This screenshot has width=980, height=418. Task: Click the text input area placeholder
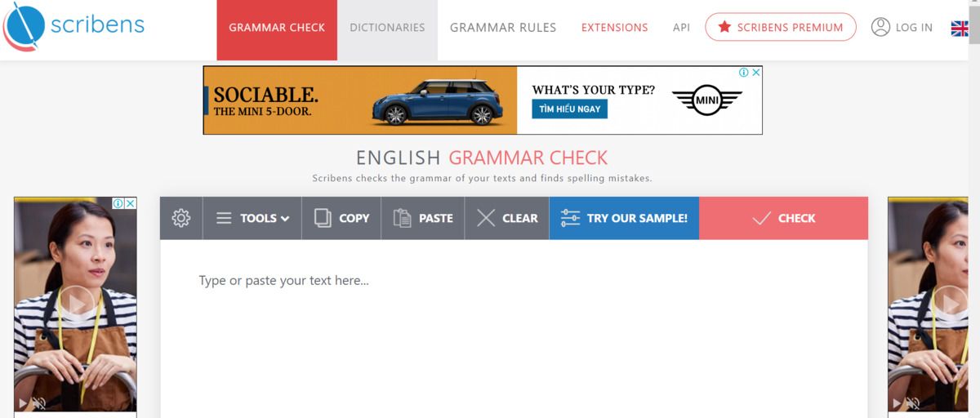pyautogui.click(x=284, y=280)
